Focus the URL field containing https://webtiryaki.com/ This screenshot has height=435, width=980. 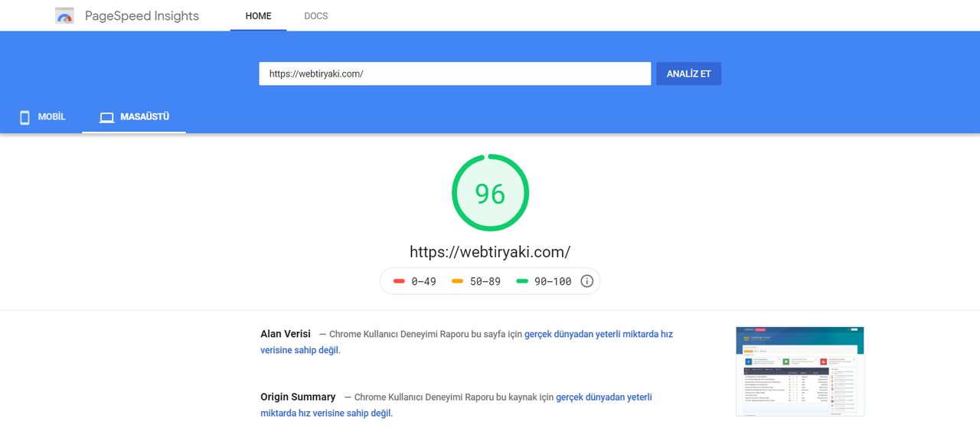coord(455,74)
